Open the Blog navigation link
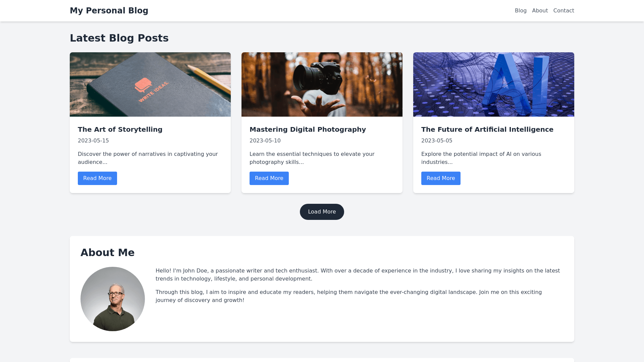Viewport: 644px width, 362px height. (x=521, y=11)
